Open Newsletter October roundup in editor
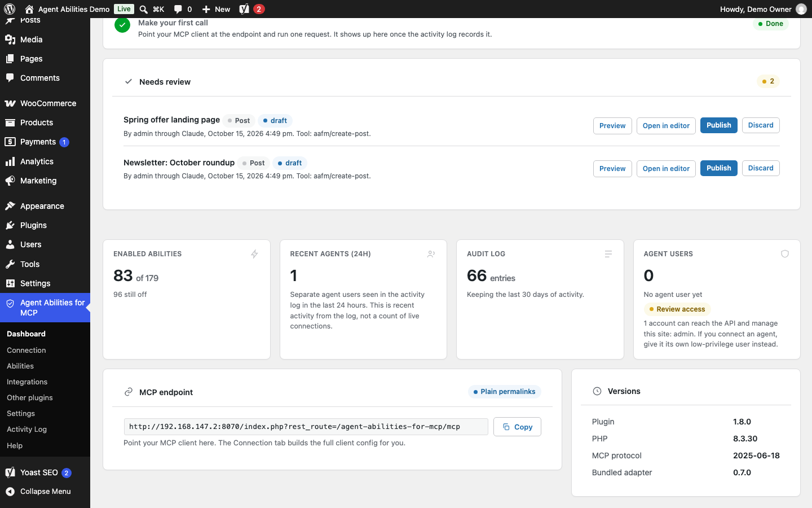Screen dimensions: 812x508 (x=666, y=169)
